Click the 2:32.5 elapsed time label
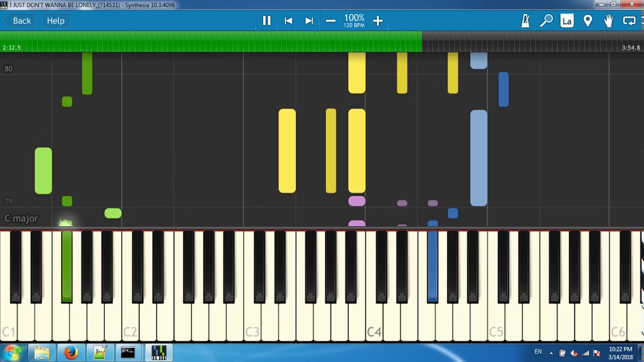Viewport: 644px width, 362px height. (x=12, y=48)
